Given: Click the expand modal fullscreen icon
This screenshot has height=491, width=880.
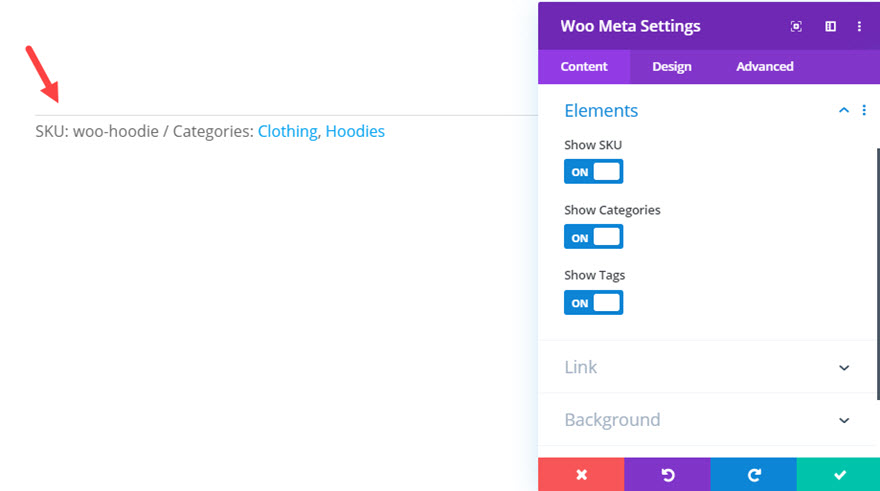Looking at the screenshot, I should (x=796, y=26).
